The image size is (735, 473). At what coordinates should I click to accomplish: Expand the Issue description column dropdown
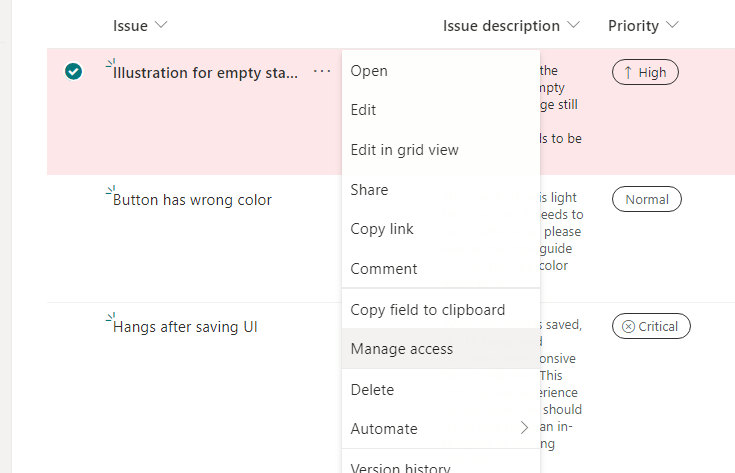coord(573,25)
